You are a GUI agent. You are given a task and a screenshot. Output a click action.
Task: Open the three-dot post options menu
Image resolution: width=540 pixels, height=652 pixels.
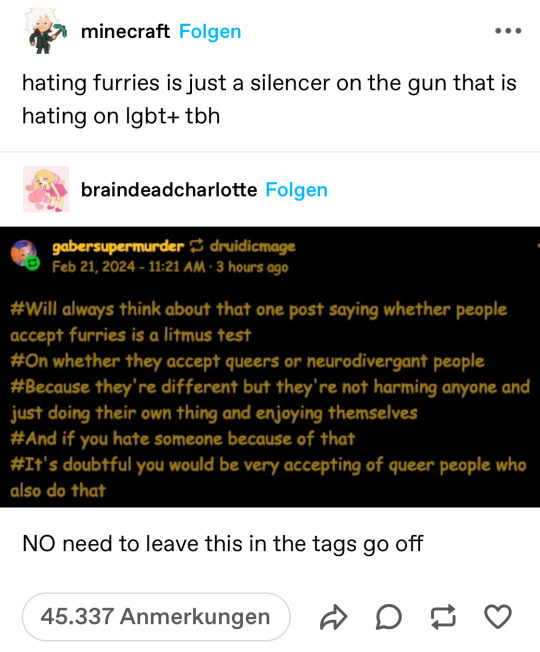(508, 31)
